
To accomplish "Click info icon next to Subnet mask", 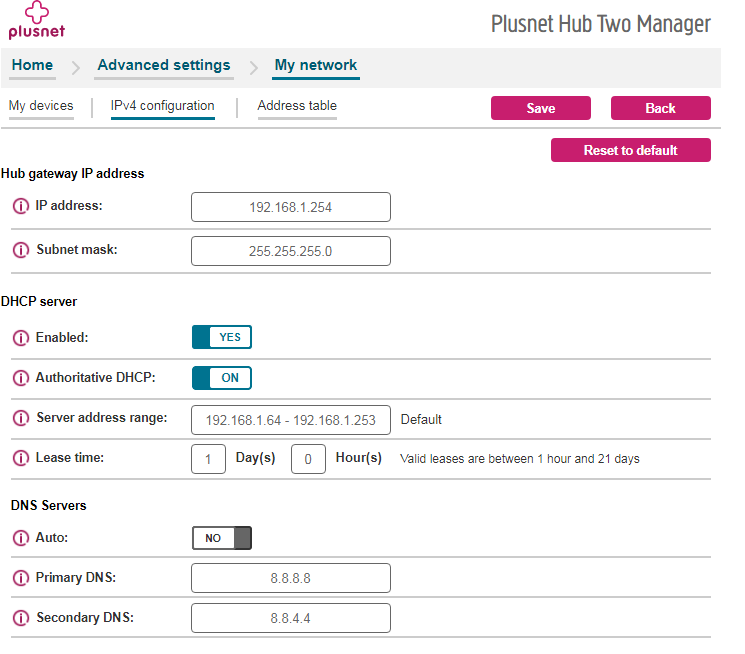I will point(20,250).
